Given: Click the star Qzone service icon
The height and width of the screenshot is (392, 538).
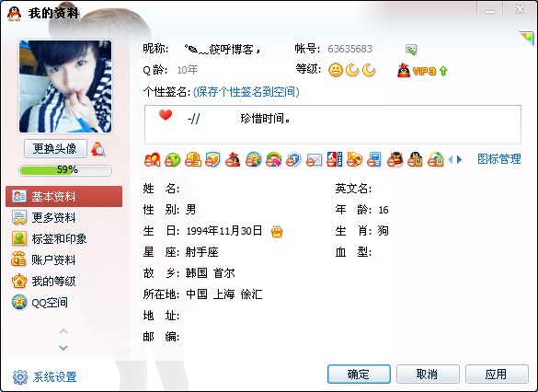Looking at the screenshot, I should [253, 160].
